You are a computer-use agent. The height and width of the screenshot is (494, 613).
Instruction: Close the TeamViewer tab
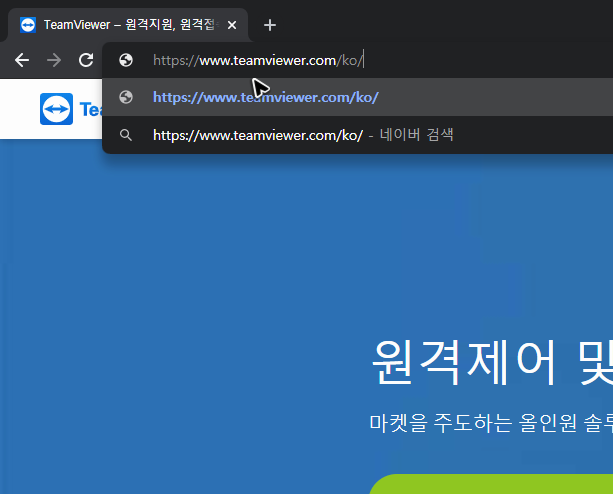(232, 25)
